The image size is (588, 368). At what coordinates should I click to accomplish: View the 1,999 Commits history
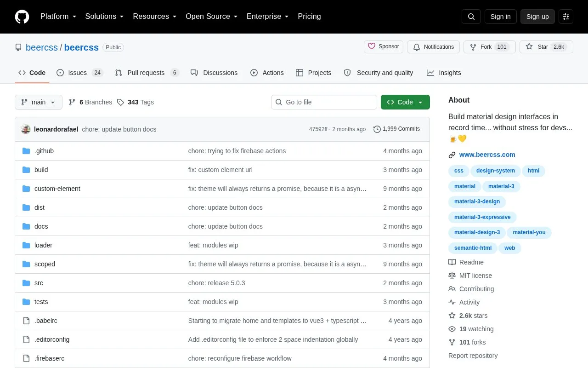[396, 129]
